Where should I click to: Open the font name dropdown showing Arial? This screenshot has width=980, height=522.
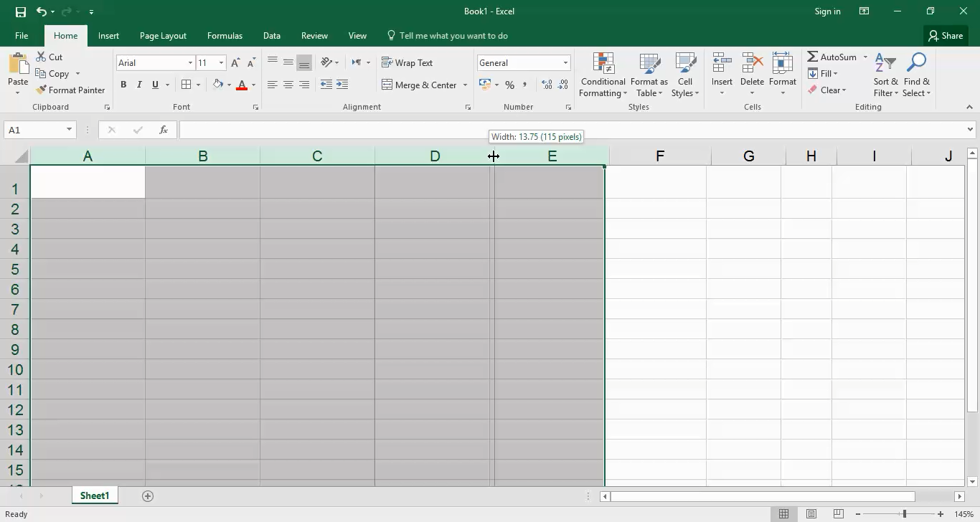[x=190, y=63]
